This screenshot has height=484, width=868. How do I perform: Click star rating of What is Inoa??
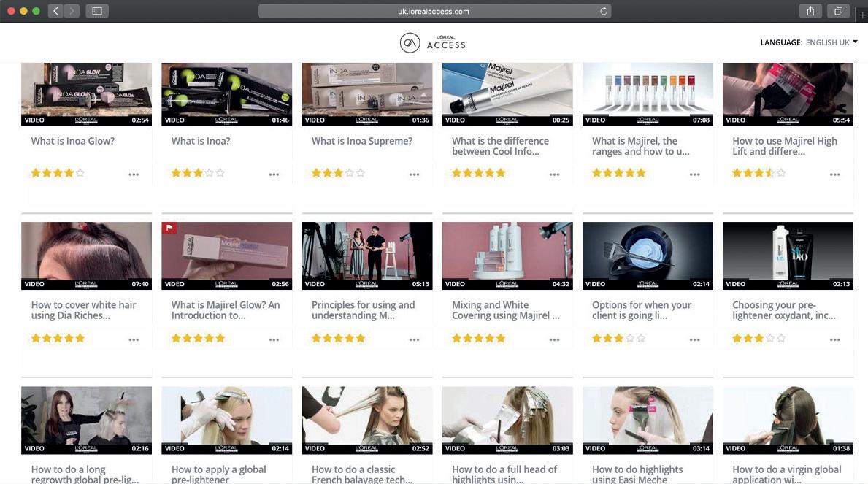click(198, 173)
